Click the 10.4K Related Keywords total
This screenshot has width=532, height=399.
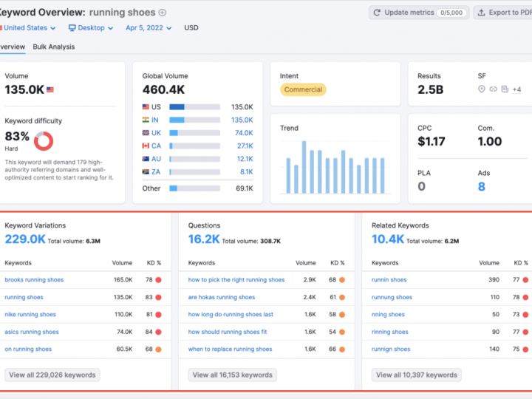[x=388, y=239]
